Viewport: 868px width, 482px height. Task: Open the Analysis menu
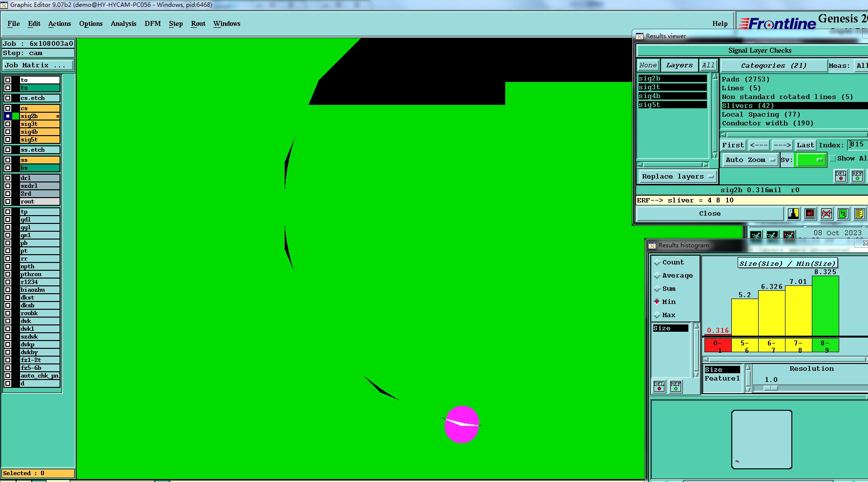point(124,23)
